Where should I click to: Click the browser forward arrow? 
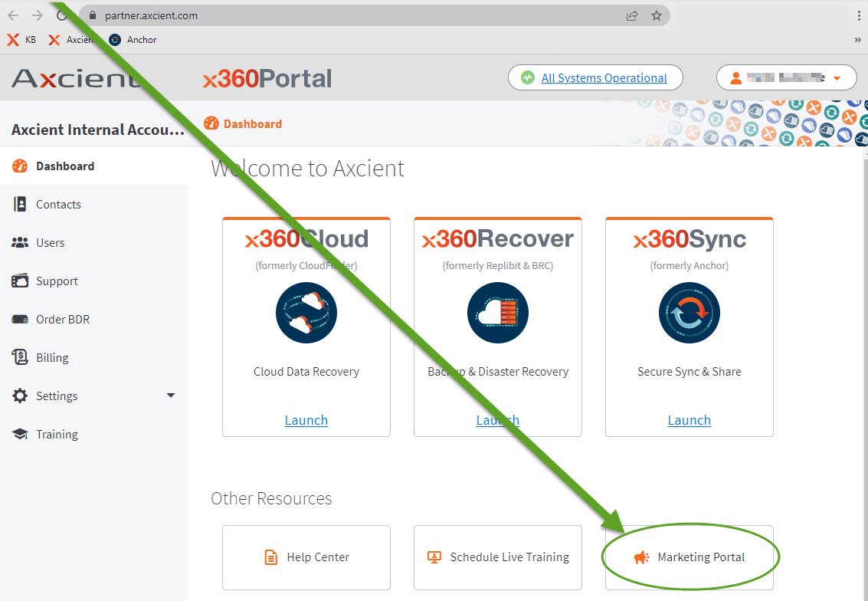pos(37,15)
